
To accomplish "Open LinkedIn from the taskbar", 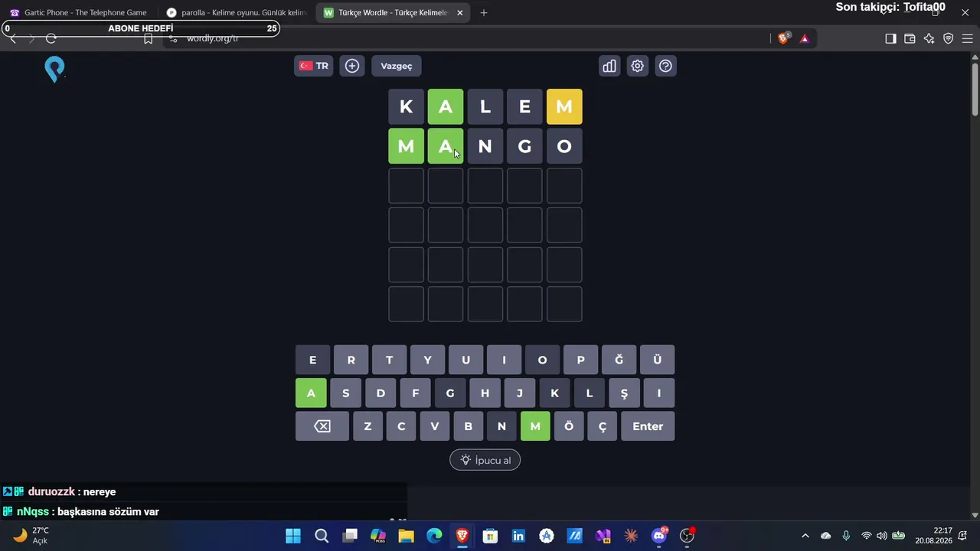I will [x=518, y=536].
